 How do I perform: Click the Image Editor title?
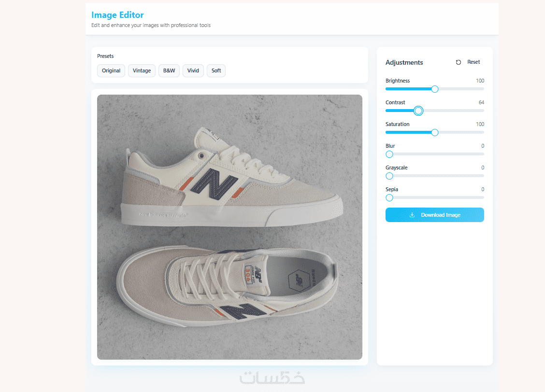click(x=117, y=15)
